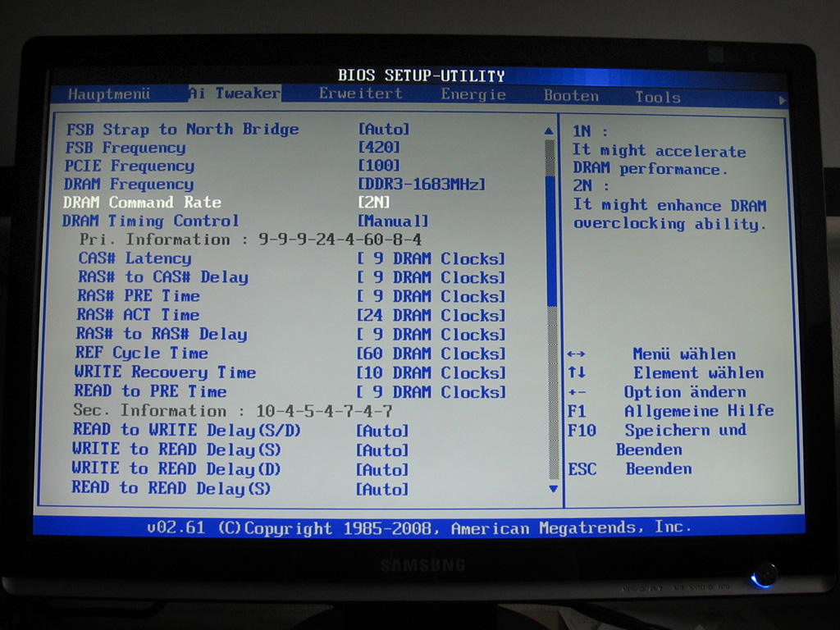Open the Energie tab
This screenshot has height=630, width=840.
(x=473, y=94)
